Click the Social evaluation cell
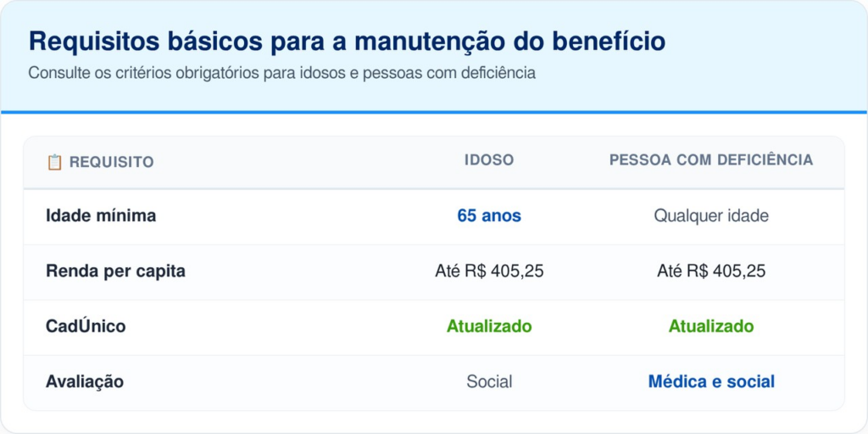Image resolution: width=868 pixels, height=434 pixels. (489, 381)
